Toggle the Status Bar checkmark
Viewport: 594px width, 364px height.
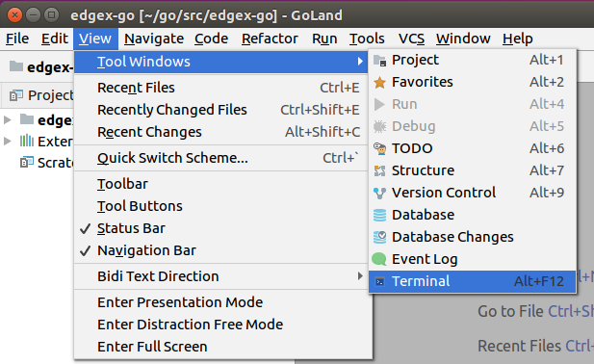coord(86,228)
